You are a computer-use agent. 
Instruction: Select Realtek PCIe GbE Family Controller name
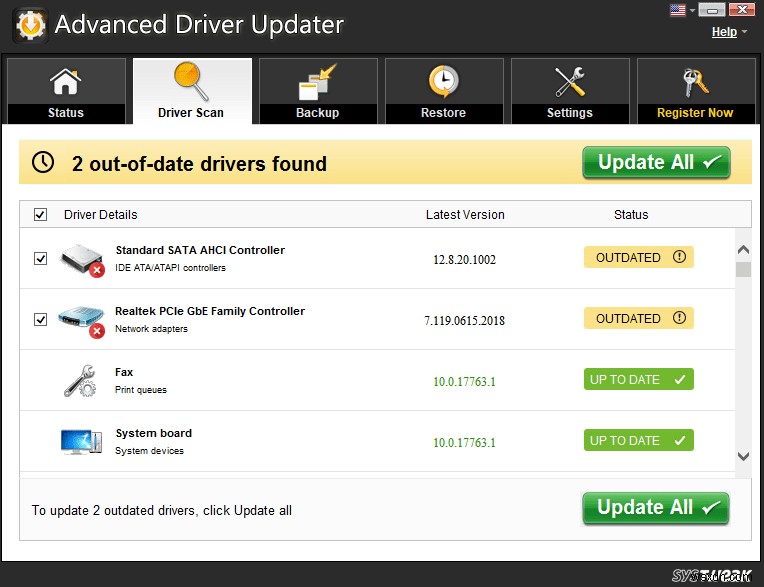coord(210,311)
